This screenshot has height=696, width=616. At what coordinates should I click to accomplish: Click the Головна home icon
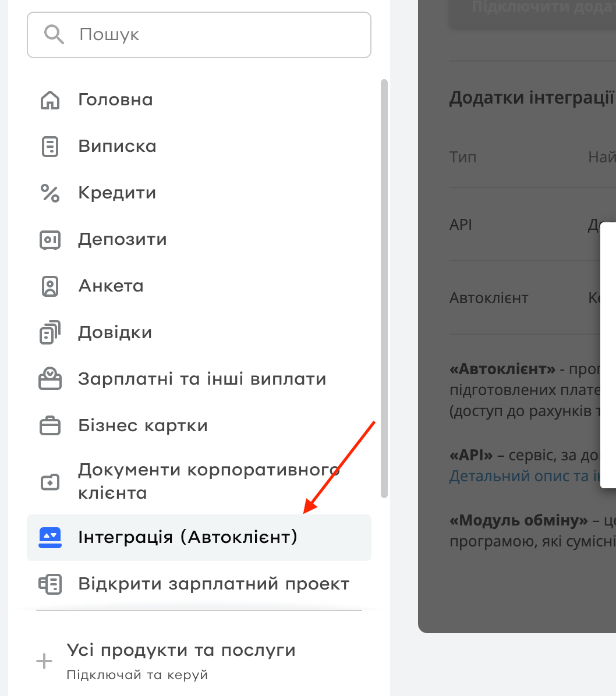tap(49, 100)
